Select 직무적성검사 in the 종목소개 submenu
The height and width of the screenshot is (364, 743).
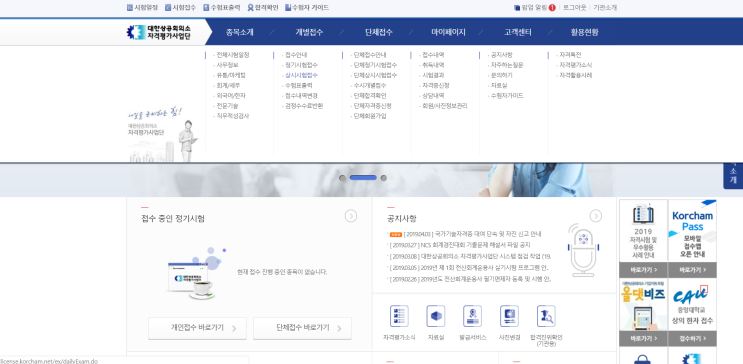click(233, 116)
